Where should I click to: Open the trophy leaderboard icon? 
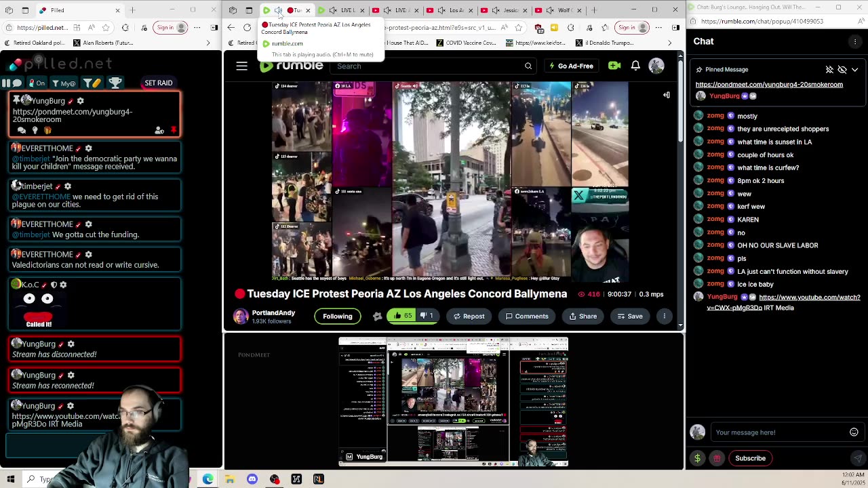click(x=115, y=83)
